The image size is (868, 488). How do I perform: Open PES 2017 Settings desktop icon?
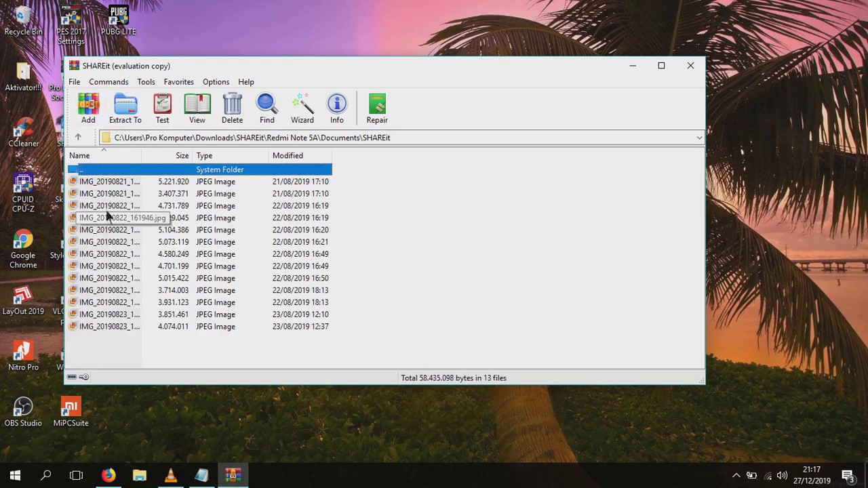[71, 25]
